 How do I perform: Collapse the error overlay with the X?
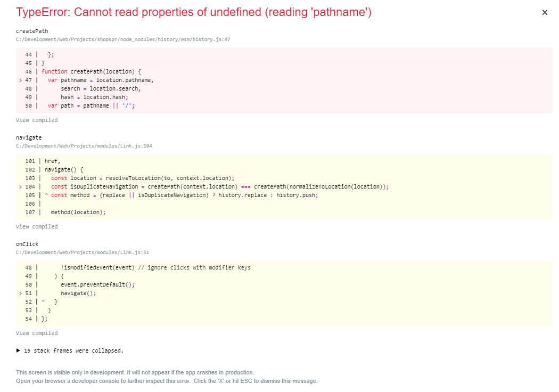click(x=545, y=12)
